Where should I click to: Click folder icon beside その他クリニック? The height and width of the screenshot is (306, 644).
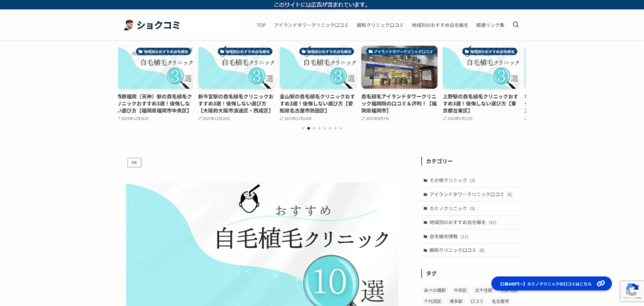coord(426,181)
